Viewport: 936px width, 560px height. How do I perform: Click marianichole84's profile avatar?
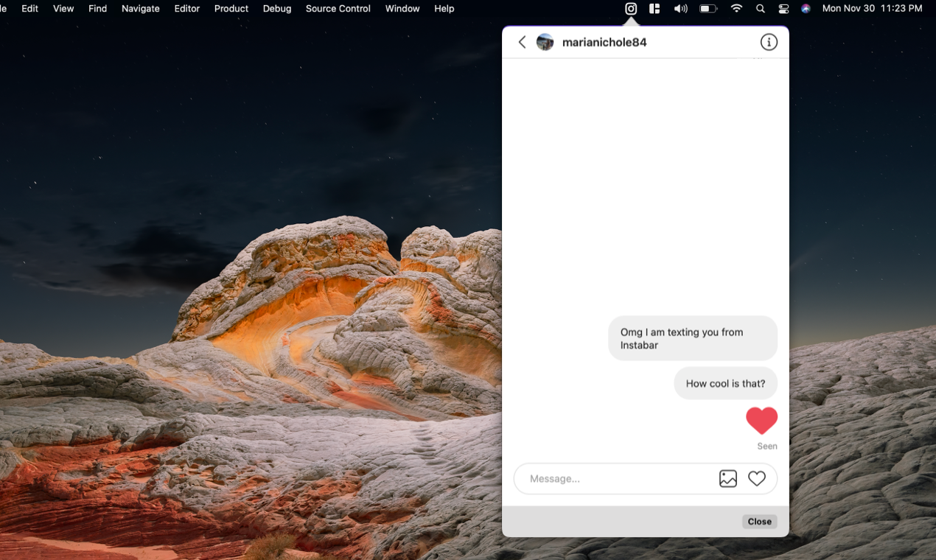click(545, 42)
